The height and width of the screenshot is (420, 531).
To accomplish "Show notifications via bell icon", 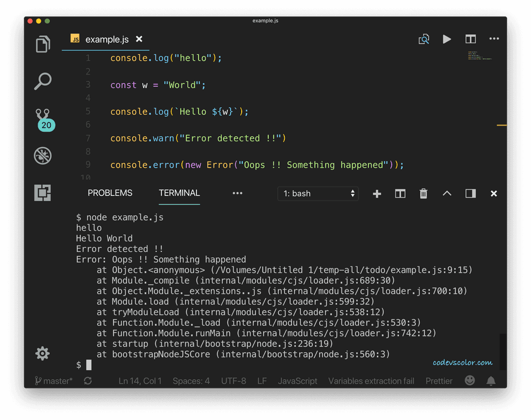I will click(490, 381).
